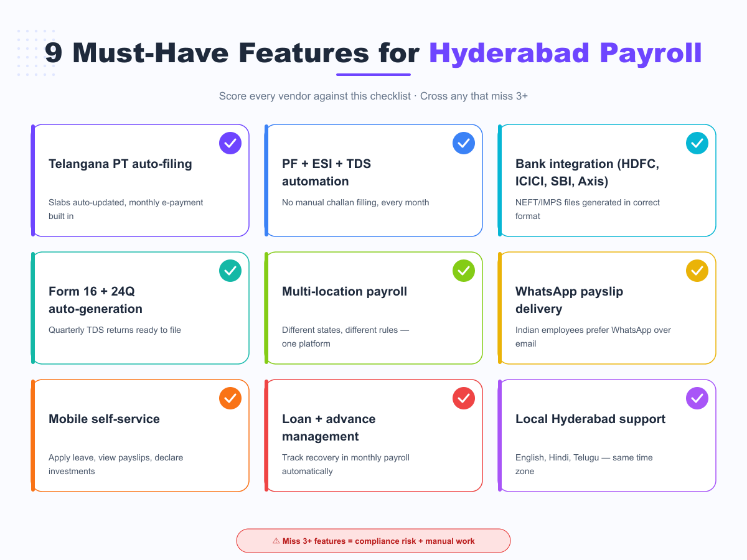Select the cyan checkmark on Bank integration card
The height and width of the screenshot is (560, 747).
[697, 142]
